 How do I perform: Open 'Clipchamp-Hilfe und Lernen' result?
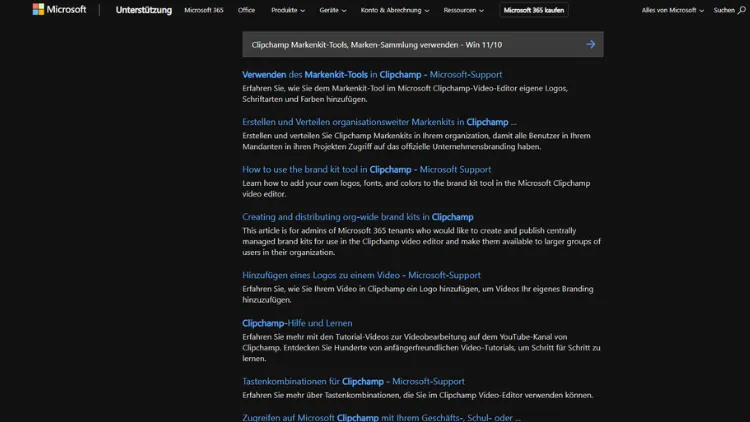[x=297, y=323]
